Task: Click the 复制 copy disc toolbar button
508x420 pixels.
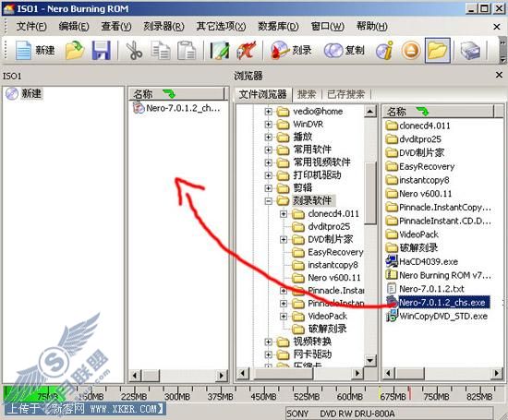Action: [345, 51]
